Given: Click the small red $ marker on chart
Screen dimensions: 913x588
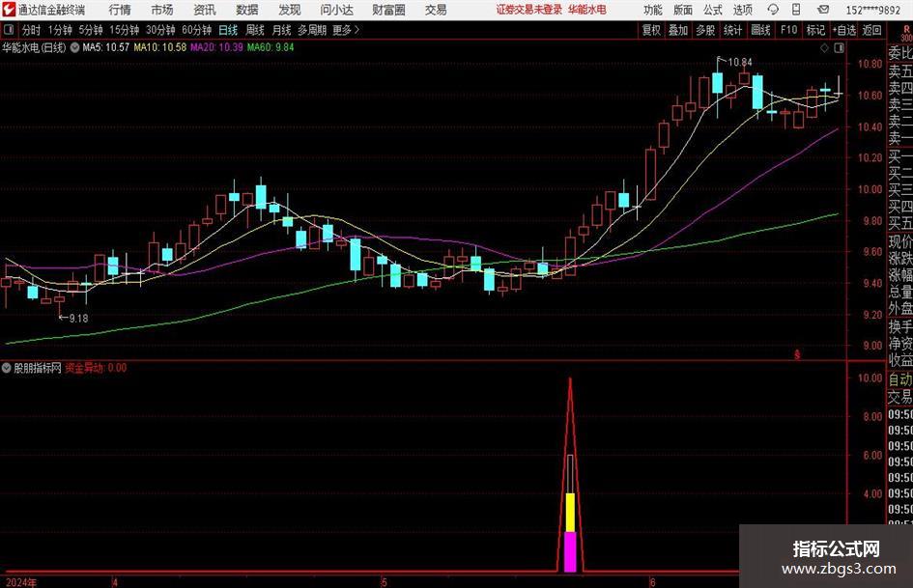Looking at the screenshot, I should (x=797, y=354).
